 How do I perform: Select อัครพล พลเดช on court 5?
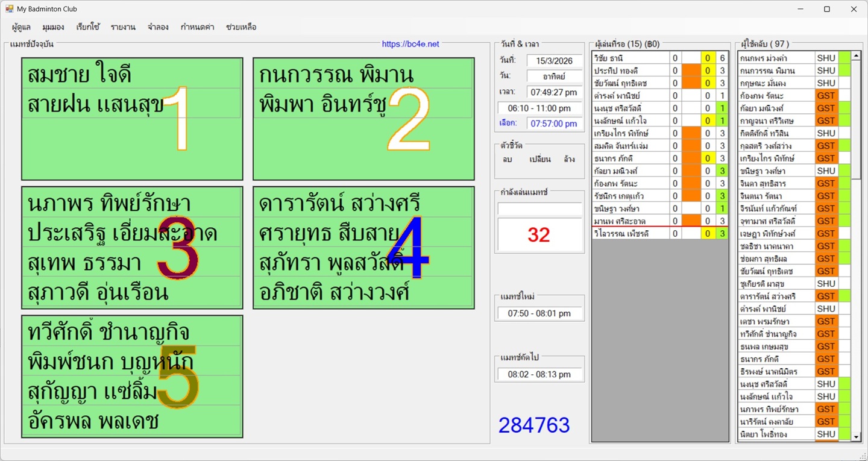131,421
